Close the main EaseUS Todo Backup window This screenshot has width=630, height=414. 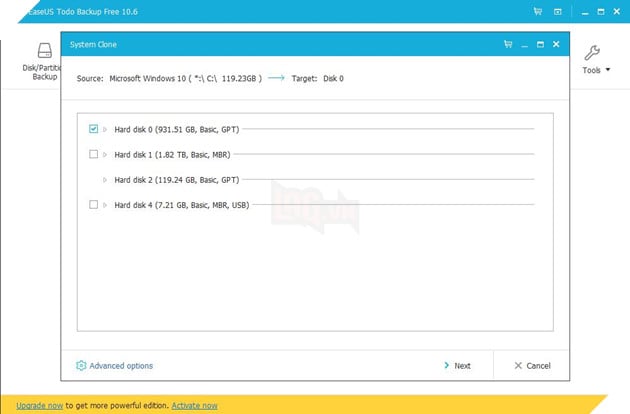(x=617, y=12)
